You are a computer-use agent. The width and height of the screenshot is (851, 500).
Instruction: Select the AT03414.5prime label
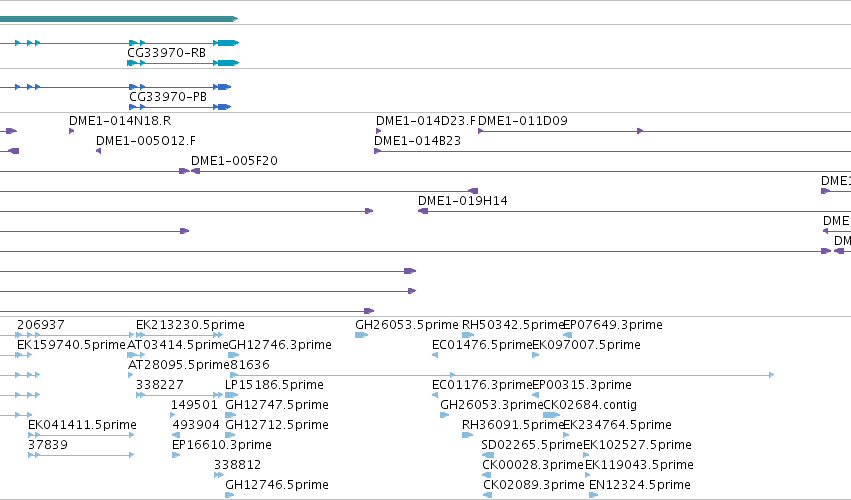177,345
